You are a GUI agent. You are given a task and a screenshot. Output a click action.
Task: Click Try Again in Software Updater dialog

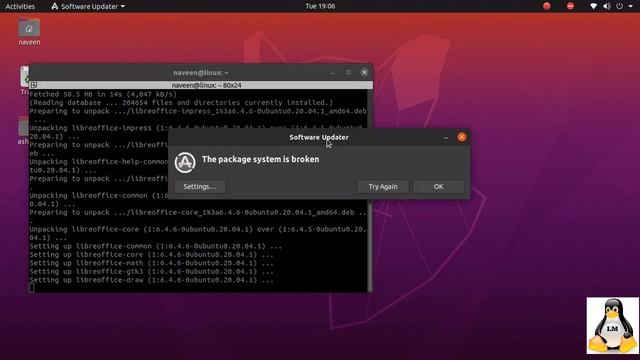coord(383,187)
